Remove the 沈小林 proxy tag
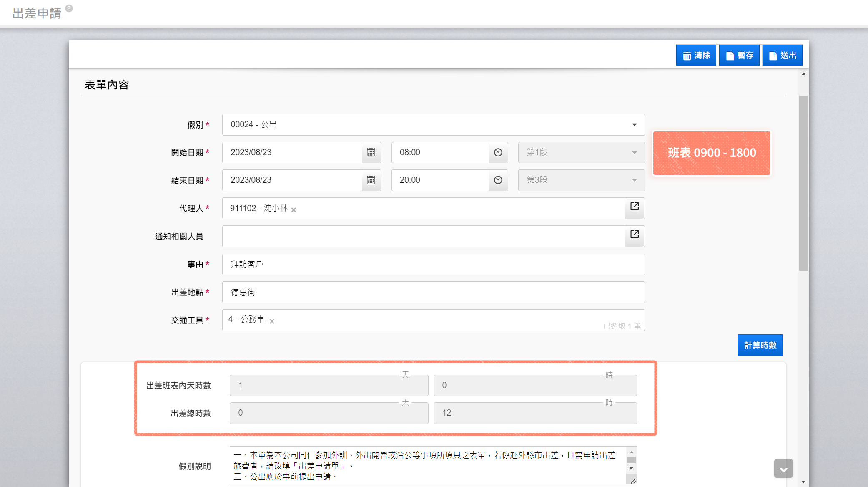 (x=294, y=210)
